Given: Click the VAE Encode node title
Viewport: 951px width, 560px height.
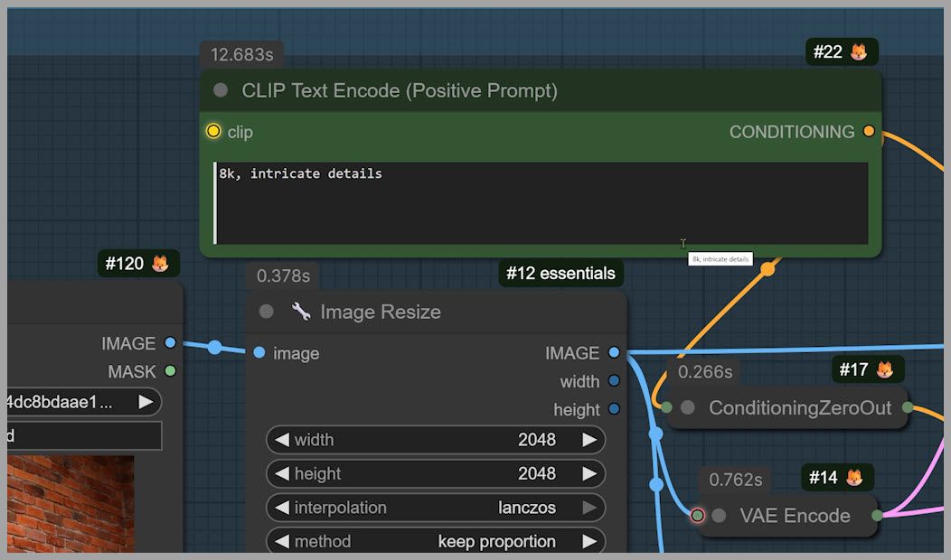Looking at the screenshot, I should (x=795, y=516).
